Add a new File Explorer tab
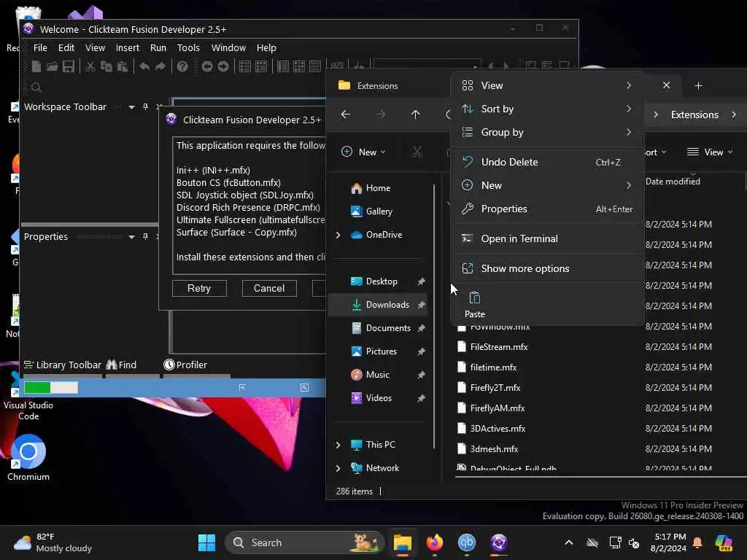Viewport: 747px width, 560px height. pyautogui.click(x=698, y=86)
